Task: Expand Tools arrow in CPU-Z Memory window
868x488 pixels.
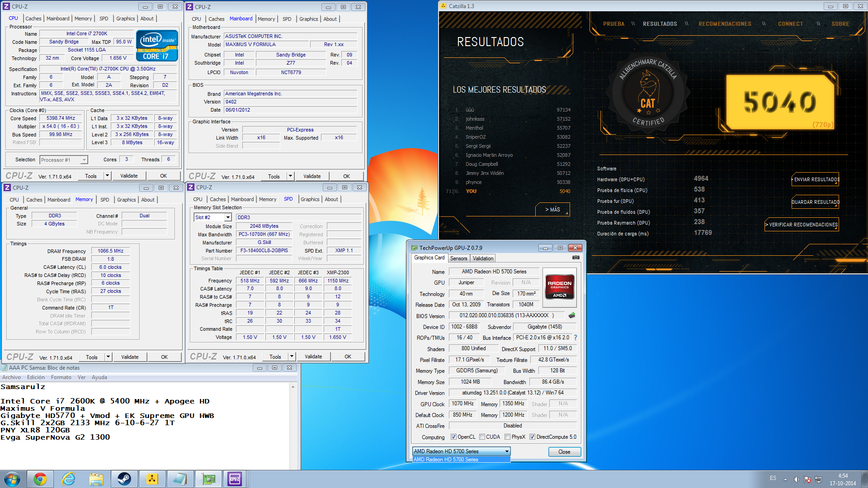Action: [x=108, y=357]
